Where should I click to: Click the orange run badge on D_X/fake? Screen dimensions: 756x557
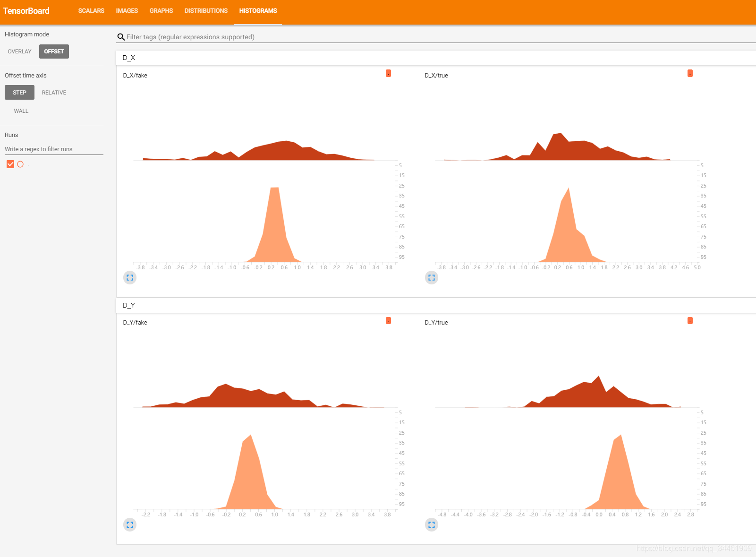pos(388,73)
